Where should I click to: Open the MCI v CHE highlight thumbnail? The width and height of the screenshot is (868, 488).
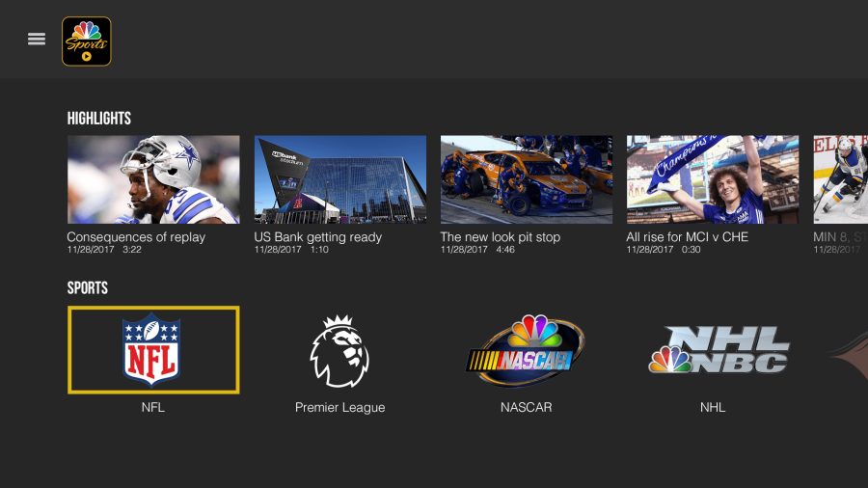pyautogui.click(x=713, y=179)
